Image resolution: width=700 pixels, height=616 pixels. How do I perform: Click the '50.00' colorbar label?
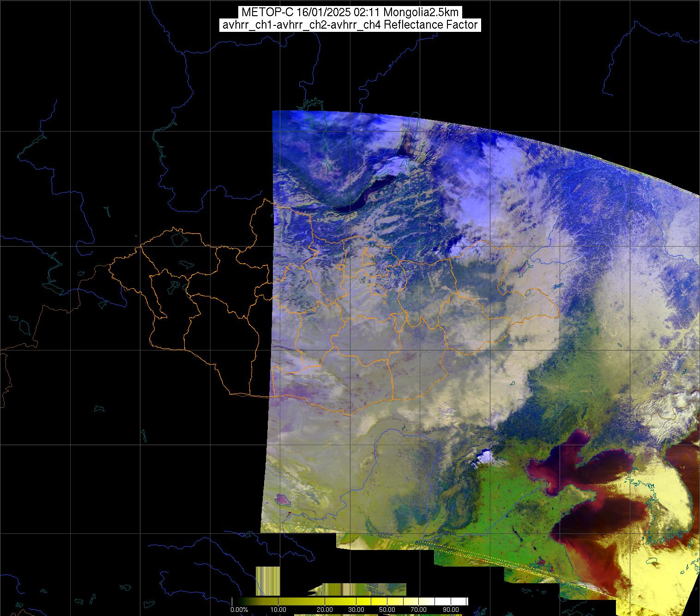point(387,610)
